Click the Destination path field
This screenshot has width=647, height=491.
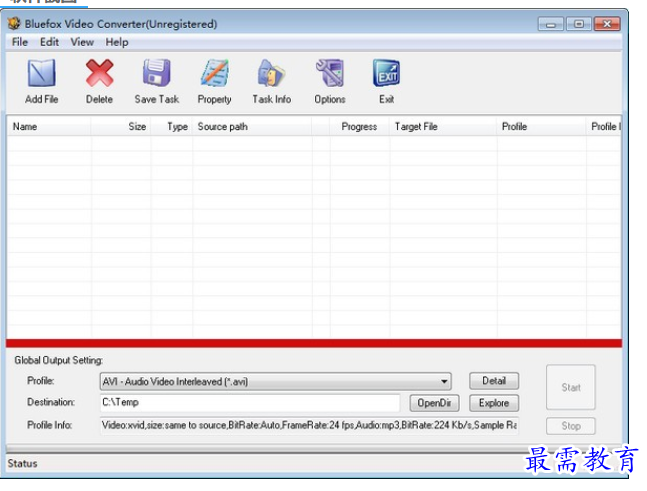[250, 403]
